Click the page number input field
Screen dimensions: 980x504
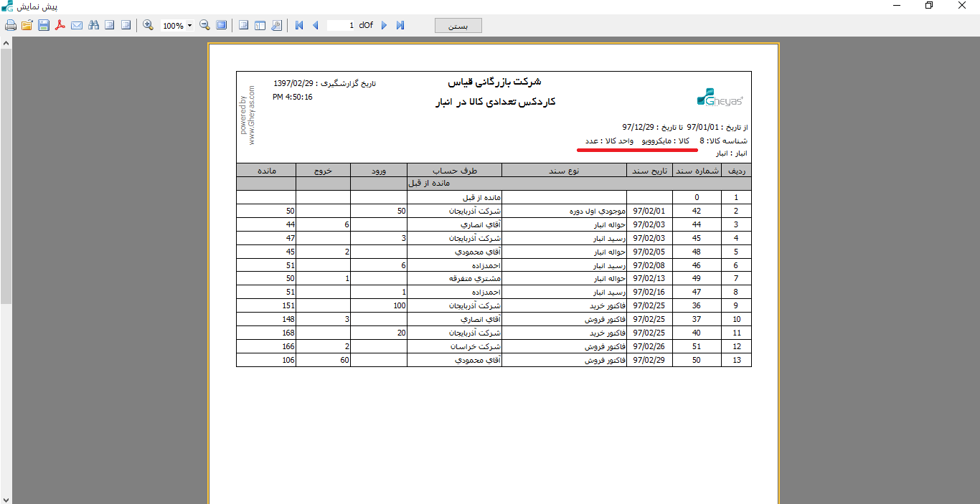(x=341, y=25)
